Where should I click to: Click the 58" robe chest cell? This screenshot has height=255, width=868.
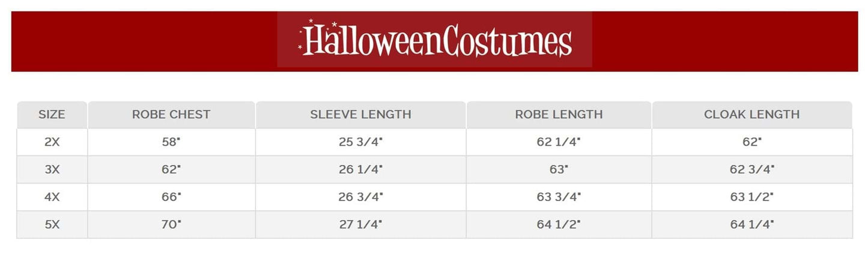pos(171,142)
